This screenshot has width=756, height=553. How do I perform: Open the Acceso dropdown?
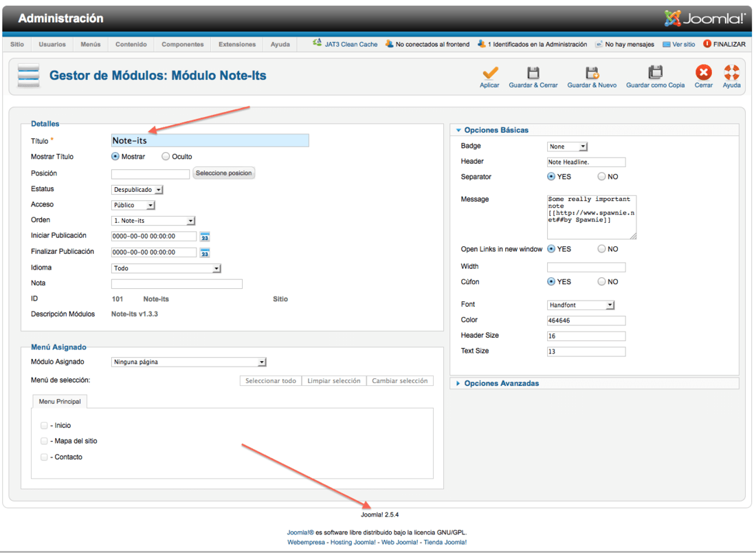(133, 205)
